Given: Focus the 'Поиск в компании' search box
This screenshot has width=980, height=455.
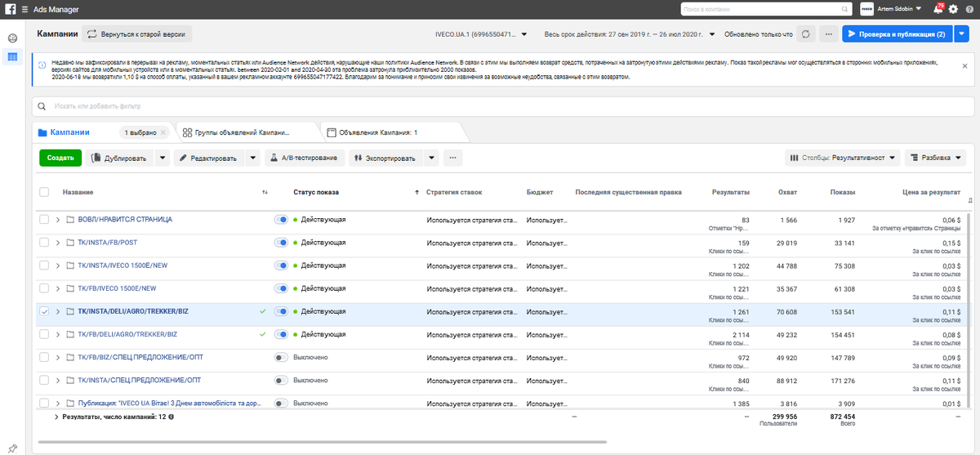Looking at the screenshot, I should pos(766,9).
